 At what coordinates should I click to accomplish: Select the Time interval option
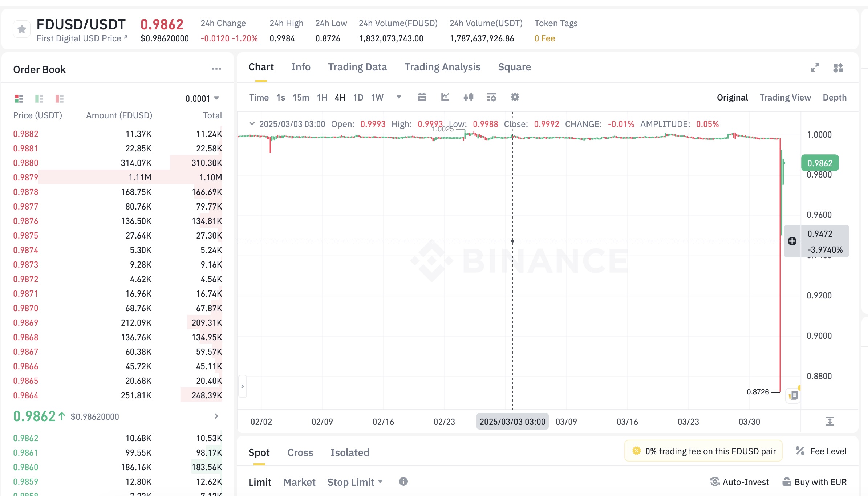(x=259, y=98)
